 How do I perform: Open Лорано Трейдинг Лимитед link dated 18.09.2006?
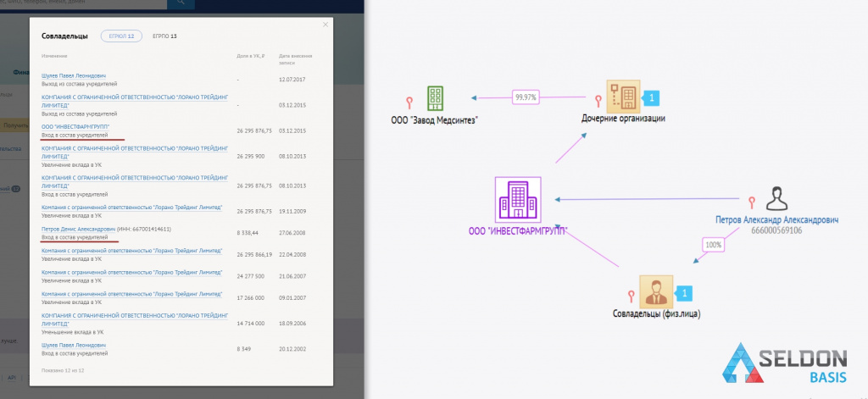pos(135,319)
